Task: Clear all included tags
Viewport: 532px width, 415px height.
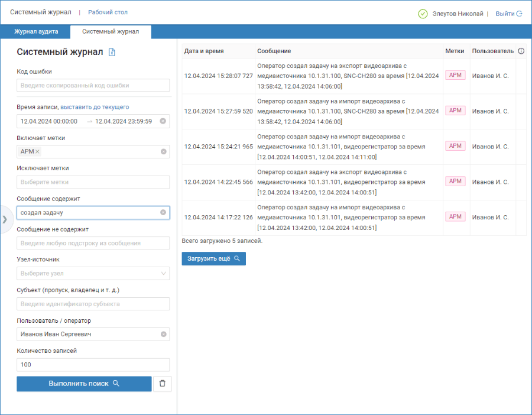Action: point(164,152)
